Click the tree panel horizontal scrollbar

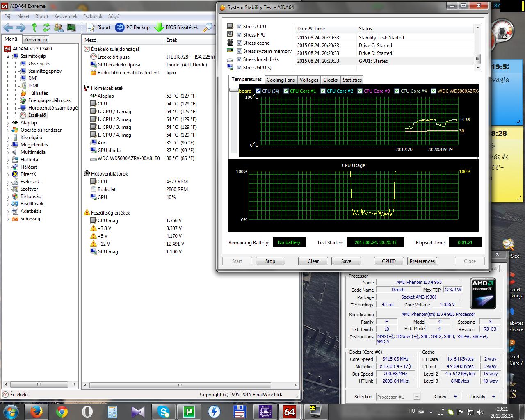(x=40, y=385)
